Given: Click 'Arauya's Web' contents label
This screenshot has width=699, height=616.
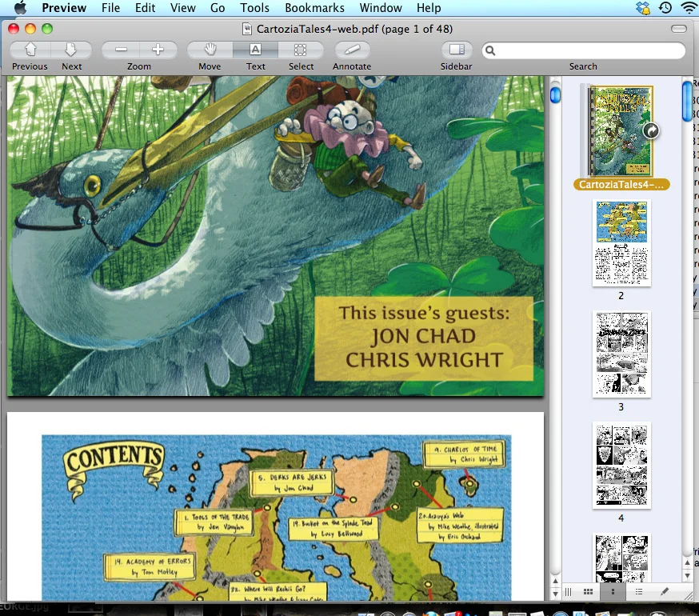Looking at the screenshot, I should (x=460, y=525).
